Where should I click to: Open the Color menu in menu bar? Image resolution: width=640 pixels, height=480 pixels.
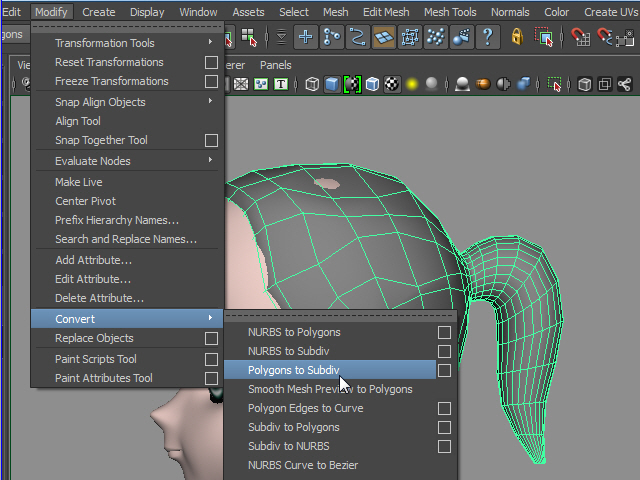coord(557,12)
